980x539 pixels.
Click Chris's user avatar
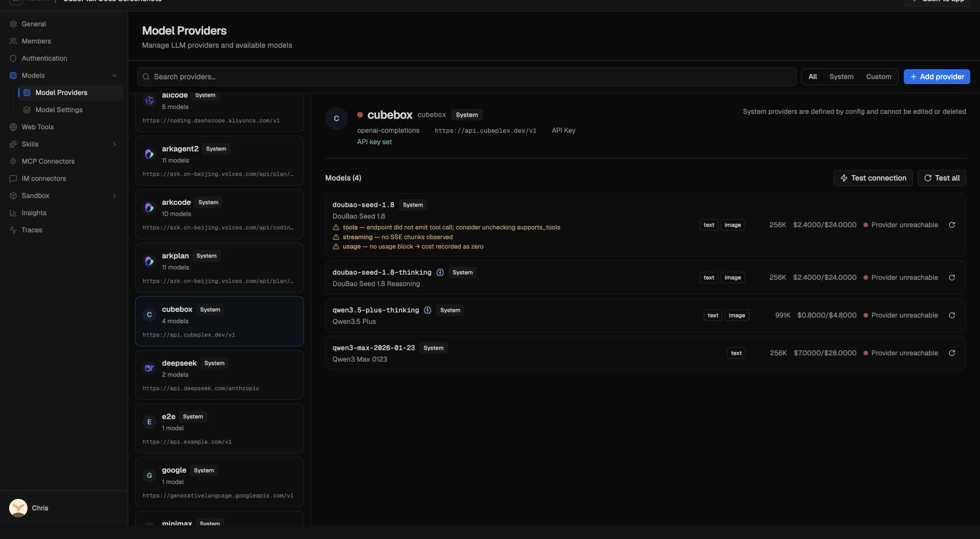(18, 508)
